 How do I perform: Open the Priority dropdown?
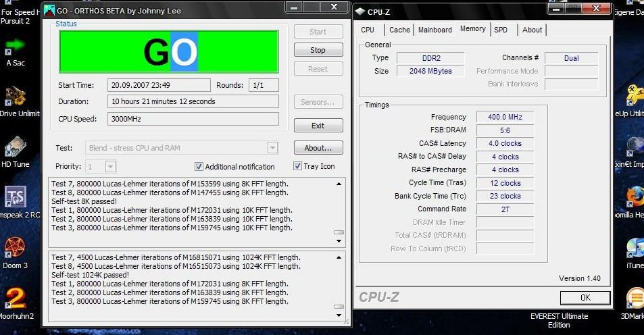(x=110, y=167)
